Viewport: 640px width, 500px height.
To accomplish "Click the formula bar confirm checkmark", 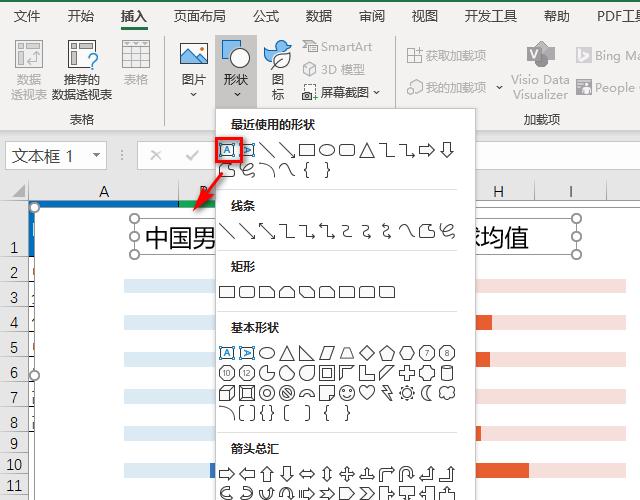I will pos(192,155).
